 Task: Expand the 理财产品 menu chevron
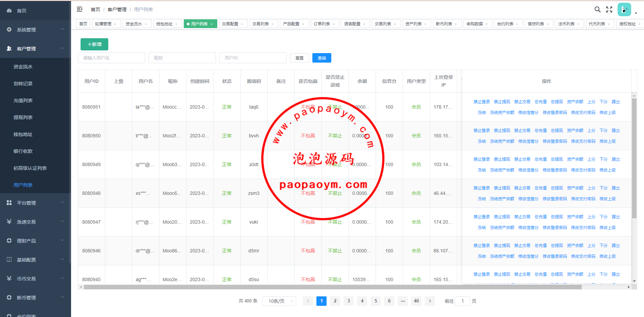point(62,241)
